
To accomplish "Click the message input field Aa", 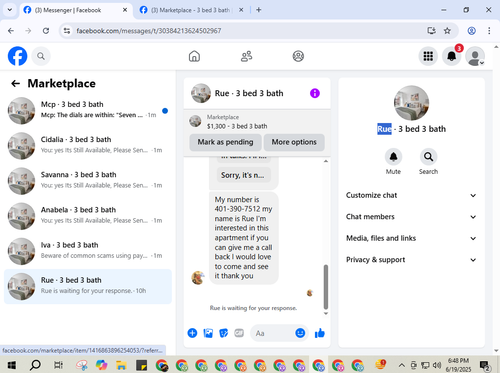I will point(272,333).
